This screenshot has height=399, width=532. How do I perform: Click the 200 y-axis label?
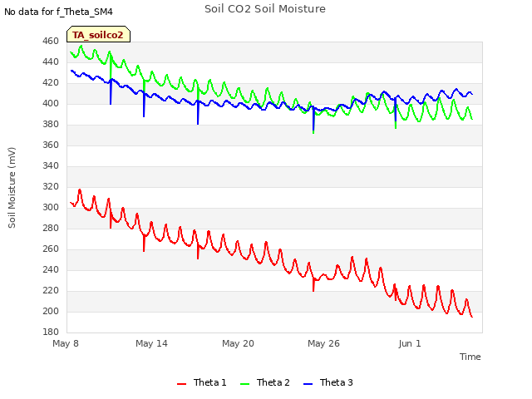coord(51,311)
